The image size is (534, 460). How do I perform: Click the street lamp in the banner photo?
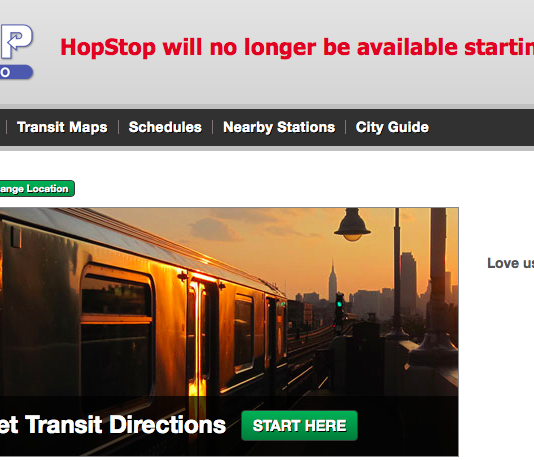pos(352,225)
